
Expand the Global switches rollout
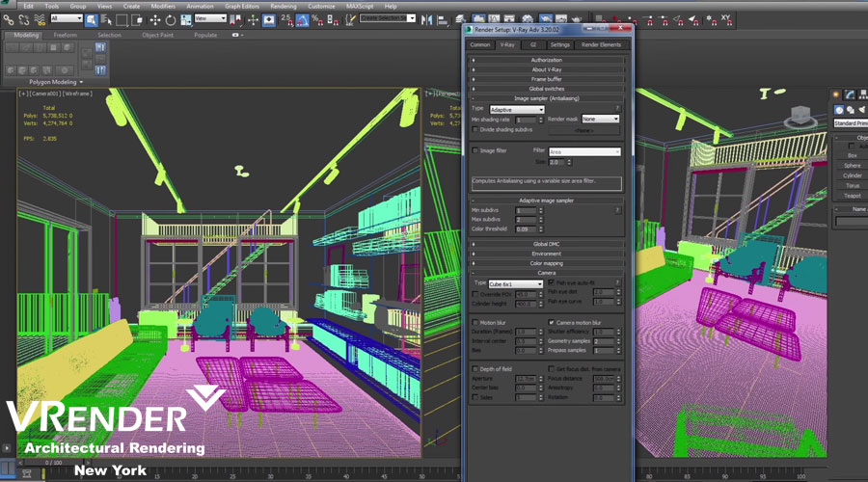click(546, 89)
